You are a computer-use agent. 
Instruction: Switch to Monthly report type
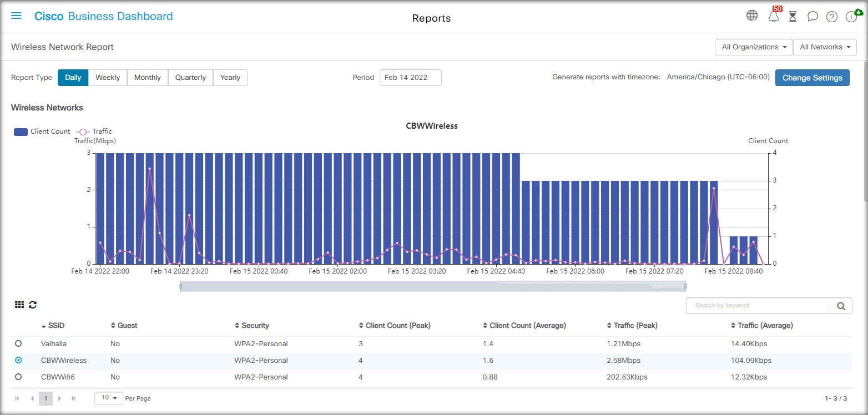pyautogui.click(x=148, y=78)
